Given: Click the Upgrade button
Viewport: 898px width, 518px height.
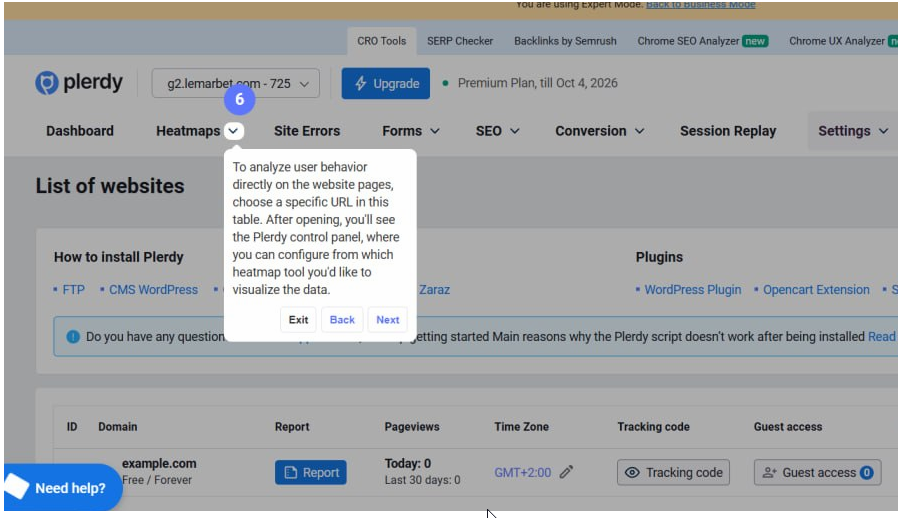Looking at the screenshot, I should pyautogui.click(x=385, y=84).
